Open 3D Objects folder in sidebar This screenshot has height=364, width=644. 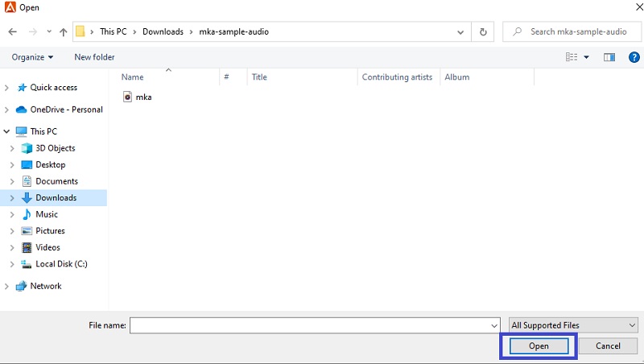coord(56,148)
